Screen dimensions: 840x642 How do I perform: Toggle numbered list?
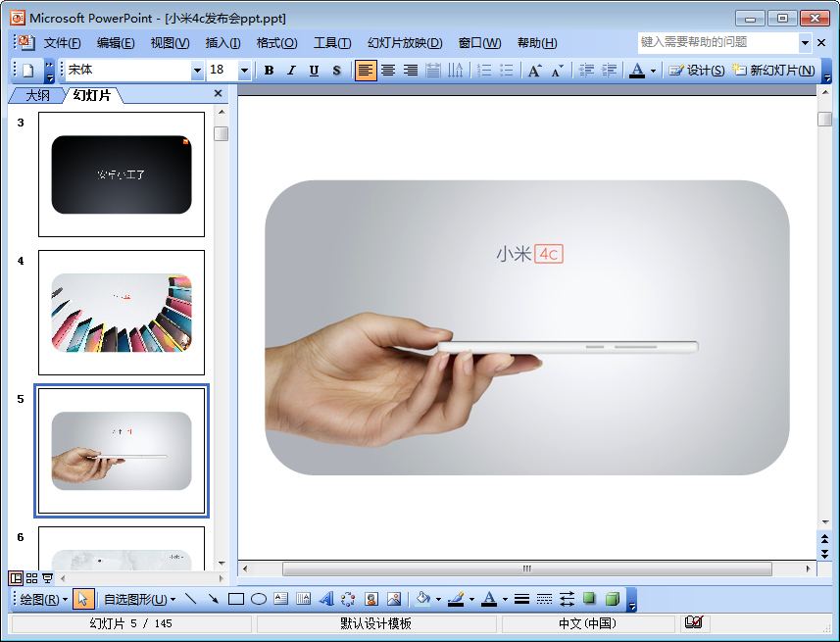point(484,71)
